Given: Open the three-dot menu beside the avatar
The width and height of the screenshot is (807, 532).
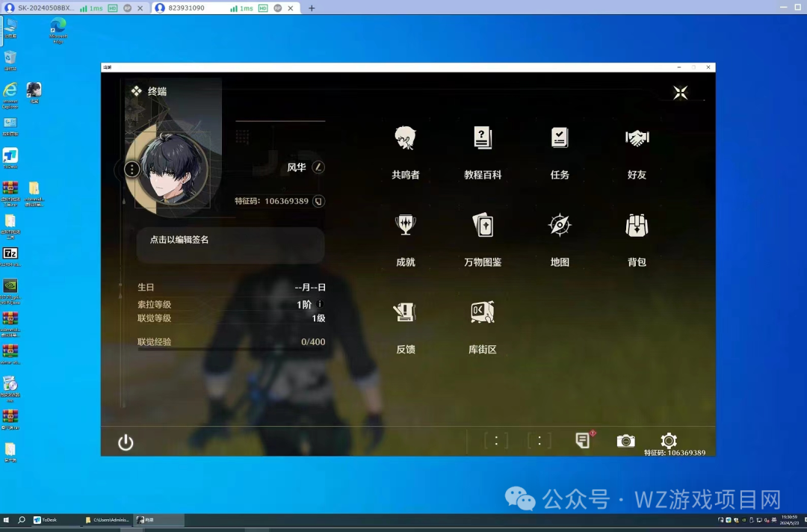Looking at the screenshot, I should point(132,169).
